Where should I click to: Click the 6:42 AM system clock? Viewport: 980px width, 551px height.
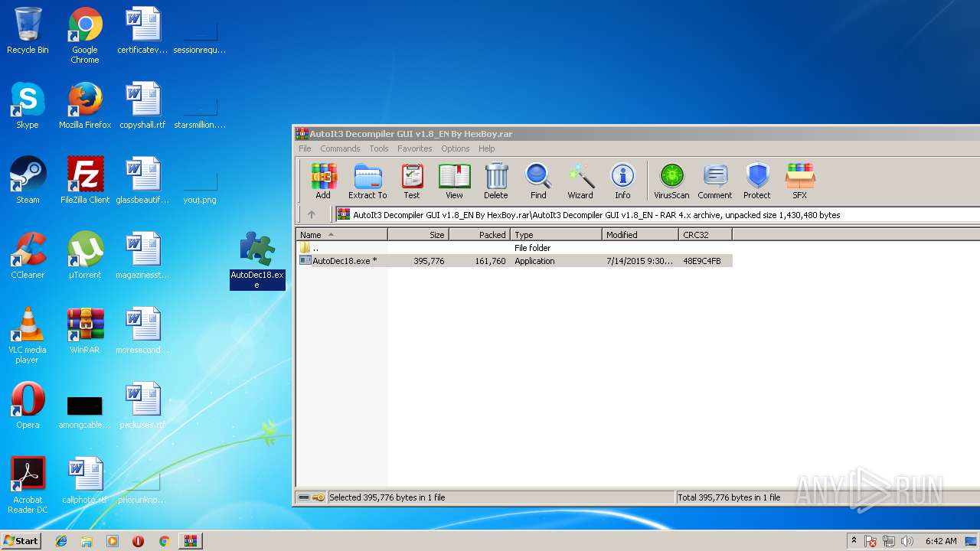tap(941, 541)
